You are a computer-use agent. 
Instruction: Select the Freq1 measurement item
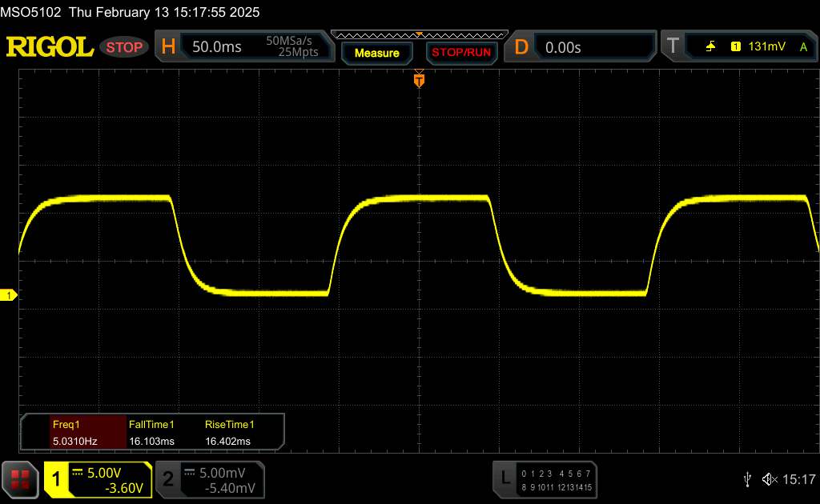pyautogui.click(x=66, y=425)
